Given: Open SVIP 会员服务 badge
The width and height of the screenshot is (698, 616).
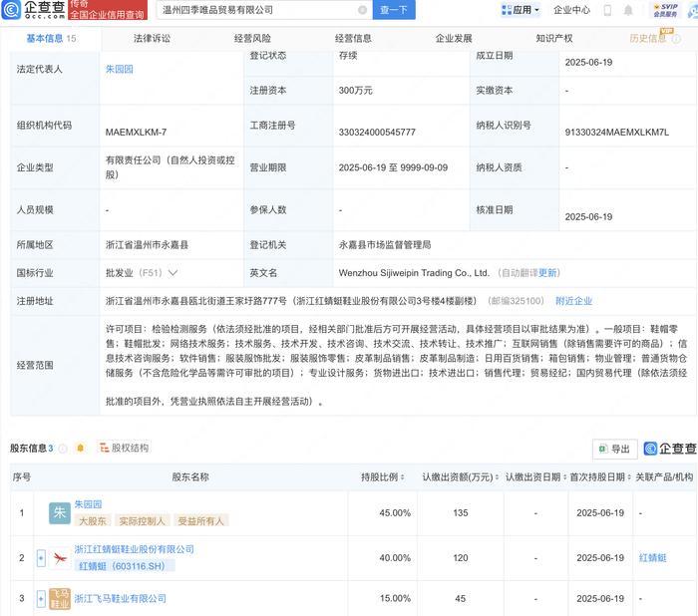Looking at the screenshot, I should [665, 10].
